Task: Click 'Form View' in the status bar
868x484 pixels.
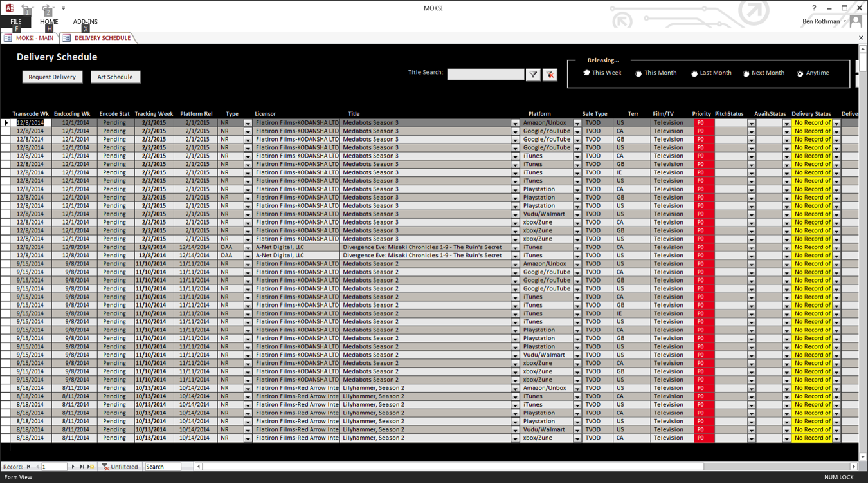Action: pyautogui.click(x=17, y=478)
